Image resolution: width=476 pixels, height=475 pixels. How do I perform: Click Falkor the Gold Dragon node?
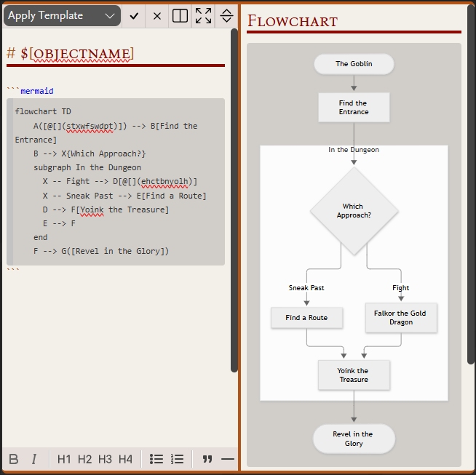click(401, 318)
